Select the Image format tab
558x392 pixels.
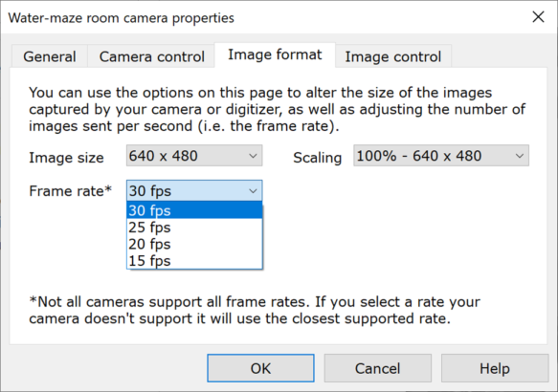tap(275, 54)
